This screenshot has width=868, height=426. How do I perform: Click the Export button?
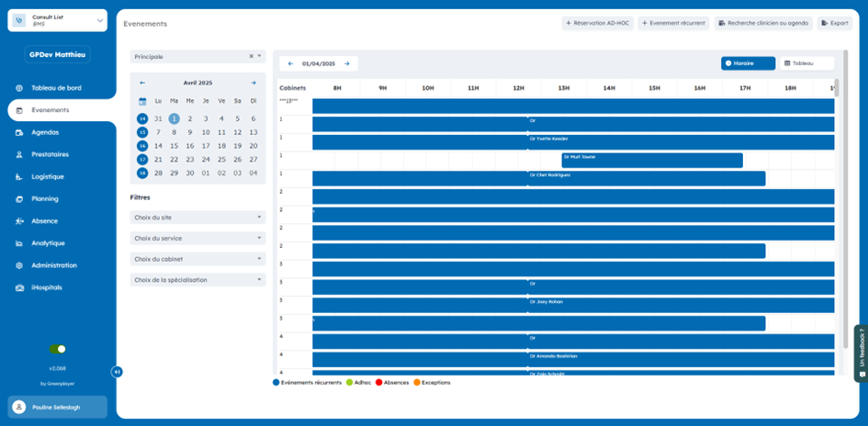click(834, 23)
